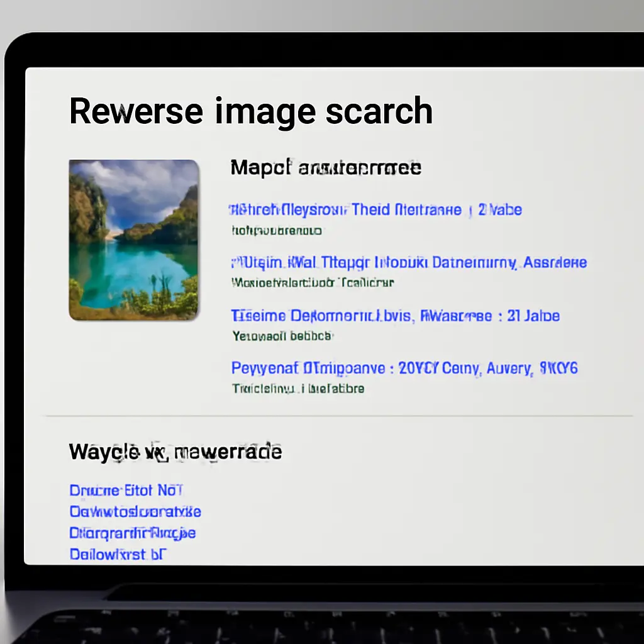
Task: Click the "Mapcf ansutenrmee" results heading
Action: (x=325, y=167)
